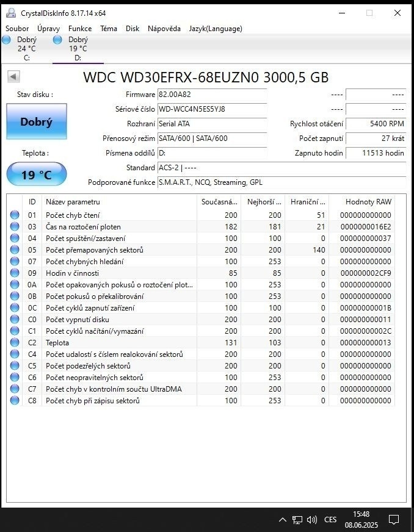Open the notification center icon
The image size is (414, 532).
394,519
